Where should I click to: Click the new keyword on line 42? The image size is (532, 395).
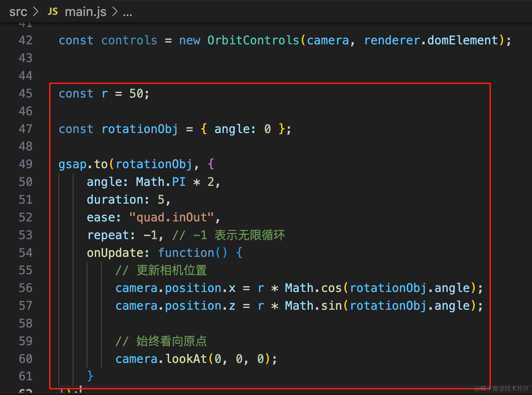(x=190, y=40)
